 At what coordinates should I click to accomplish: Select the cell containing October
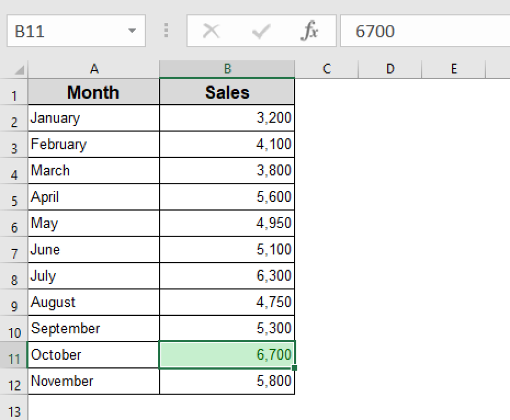coord(94,354)
